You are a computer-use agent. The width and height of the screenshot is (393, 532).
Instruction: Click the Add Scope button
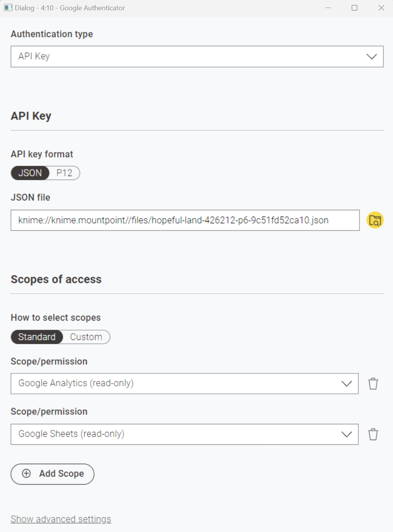[52, 474]
